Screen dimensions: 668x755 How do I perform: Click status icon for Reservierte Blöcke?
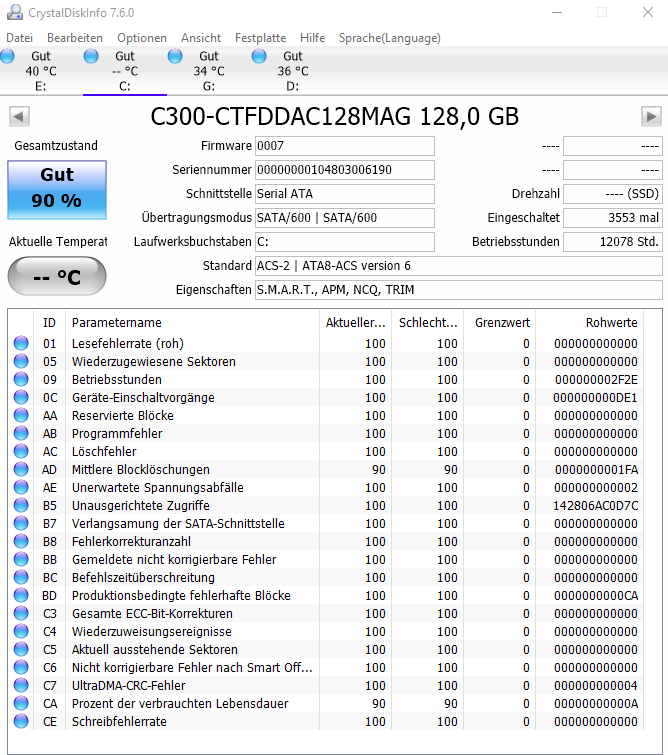click(21, 415)
